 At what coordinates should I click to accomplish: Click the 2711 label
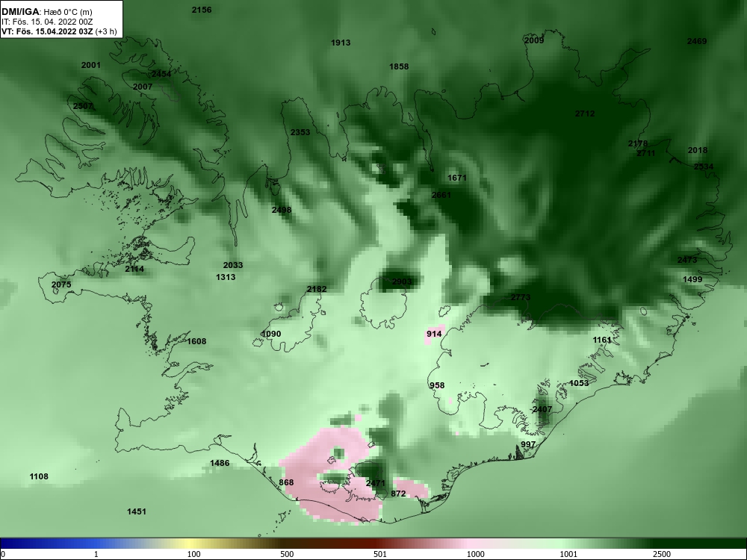(646, 153)
